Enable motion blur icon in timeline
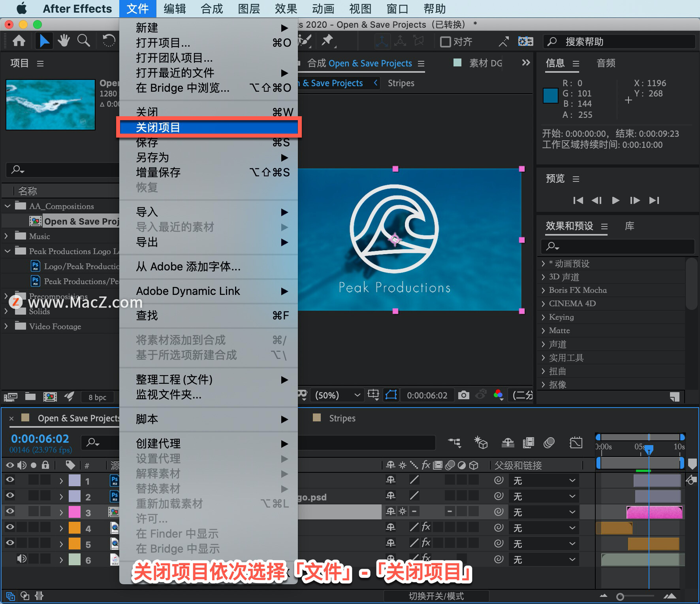Screen dimensions: 700x604 point(549,442)
